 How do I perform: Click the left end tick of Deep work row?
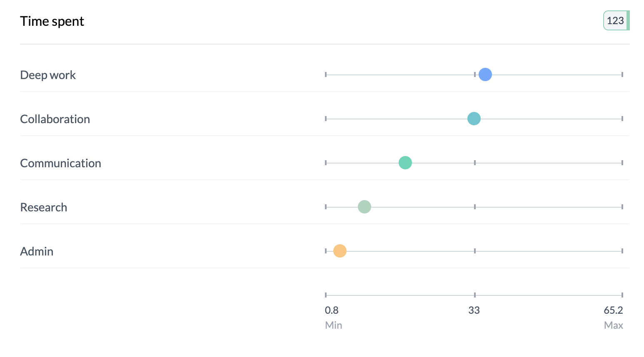(326, 74)
